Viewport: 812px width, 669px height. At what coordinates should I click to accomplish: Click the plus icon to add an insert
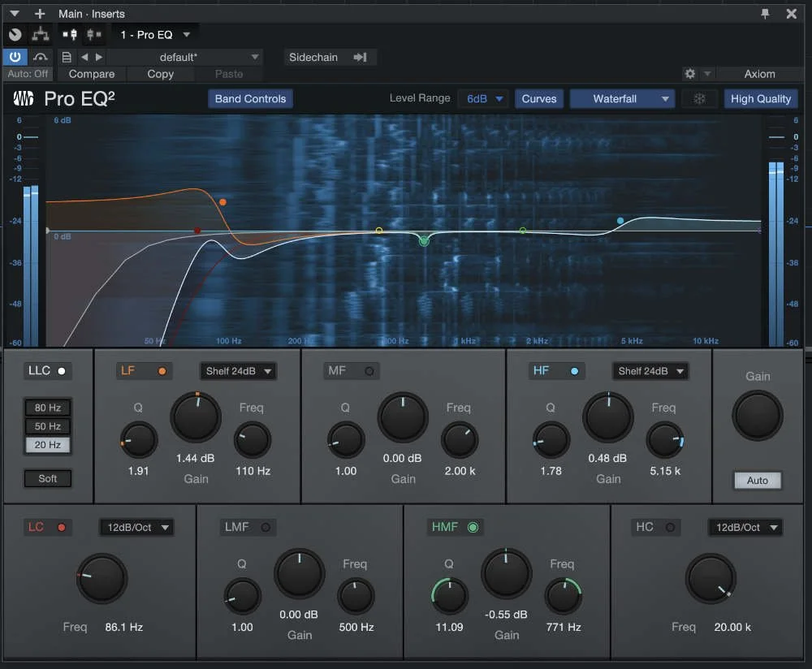tap(37, 13)
